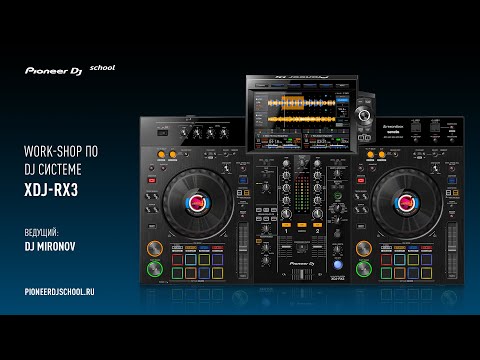Click the left deck green play button
The width and height of the screenshot is (480, 360).
point(155,269)
